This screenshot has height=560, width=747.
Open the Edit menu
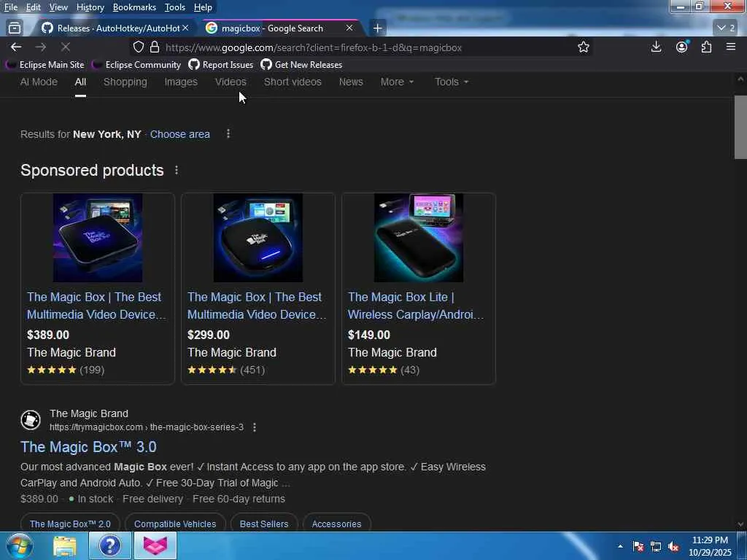tap(33, 7)
